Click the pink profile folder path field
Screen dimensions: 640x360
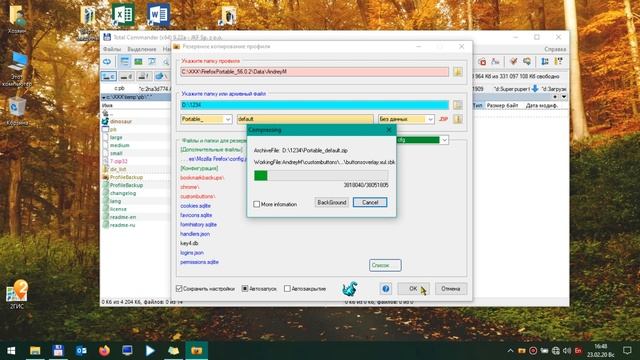(x=314, y=72)
